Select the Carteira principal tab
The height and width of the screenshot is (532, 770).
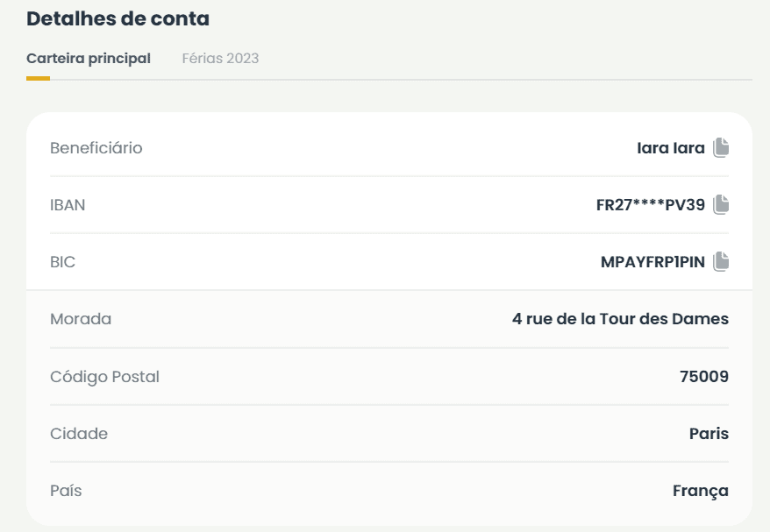(x=89, y=59)
